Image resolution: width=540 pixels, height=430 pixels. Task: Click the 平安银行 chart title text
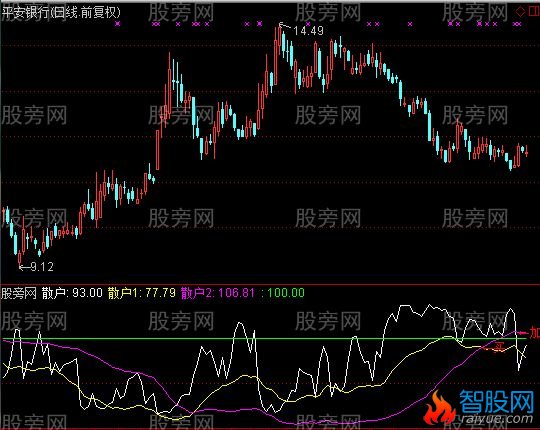pos(61,13)
